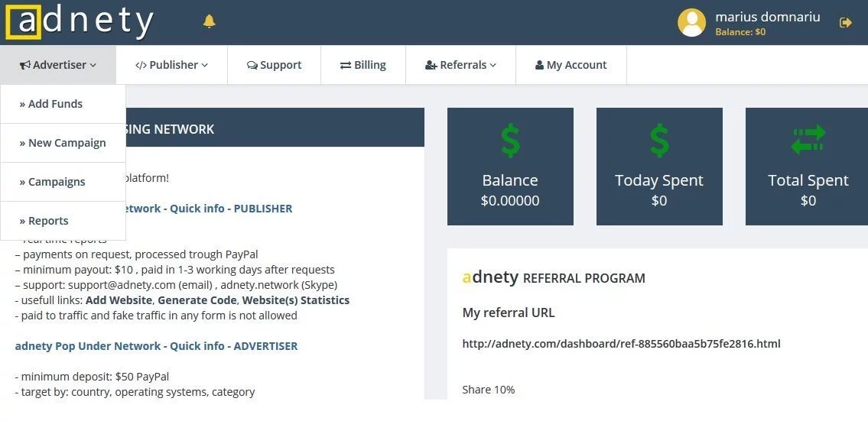This screenshot has height=421, width=868.
Task: Click the minimum deposit: $50 PayPal line
Action: (x=92, y=377)
